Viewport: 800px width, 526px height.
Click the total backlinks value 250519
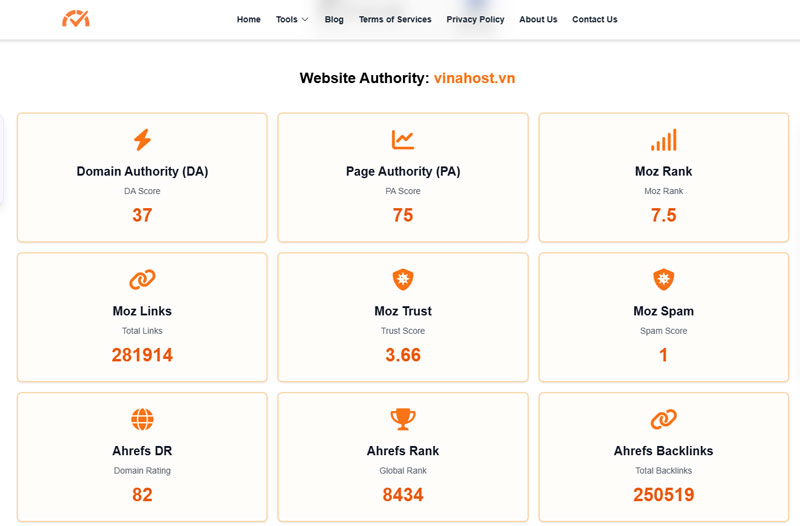pos(664,494)
